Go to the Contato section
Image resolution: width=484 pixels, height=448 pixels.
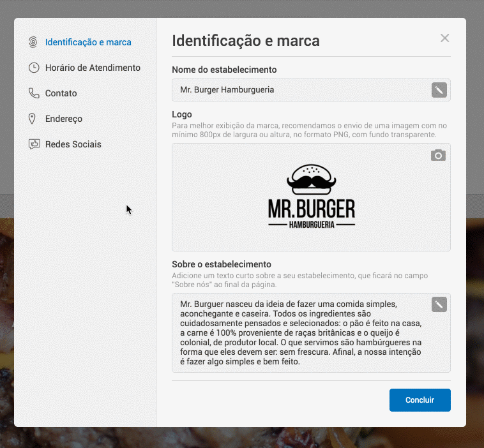[x=61, y=93]
